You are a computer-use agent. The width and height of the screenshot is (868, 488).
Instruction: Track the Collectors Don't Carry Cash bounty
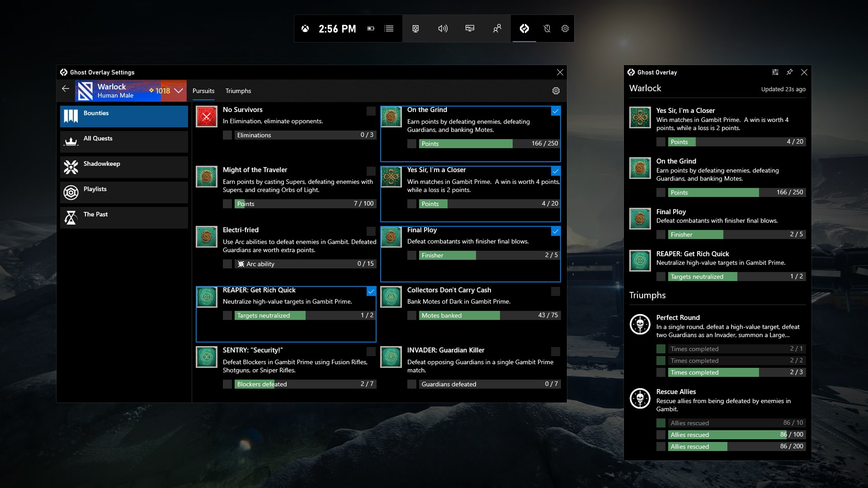(555, 291)
